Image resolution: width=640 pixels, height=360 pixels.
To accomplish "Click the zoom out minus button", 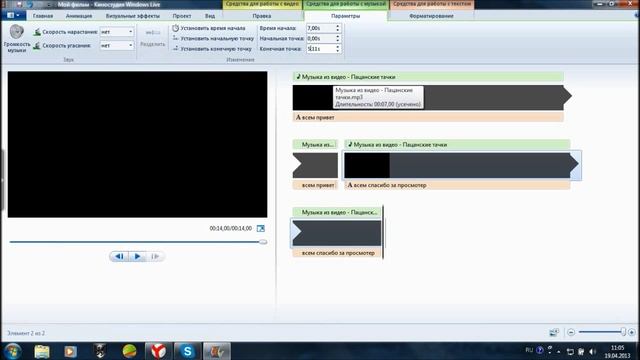I will coord(571,332).
